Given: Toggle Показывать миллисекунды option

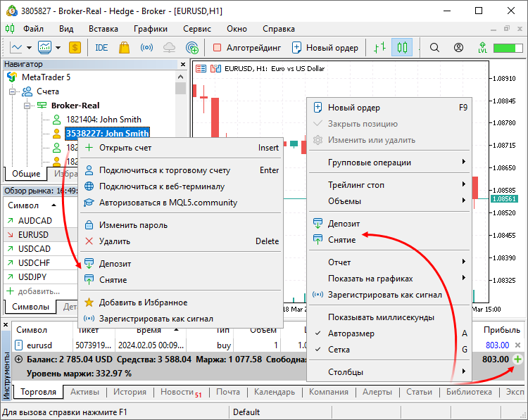Looking at the screenshot, I should pyautogui.click(x=389, y=317).
